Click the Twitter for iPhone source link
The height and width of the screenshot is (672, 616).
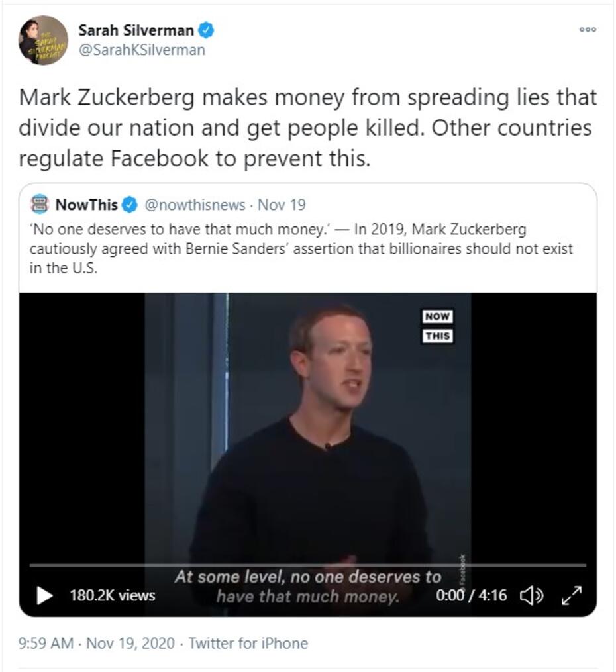(248, 643)
